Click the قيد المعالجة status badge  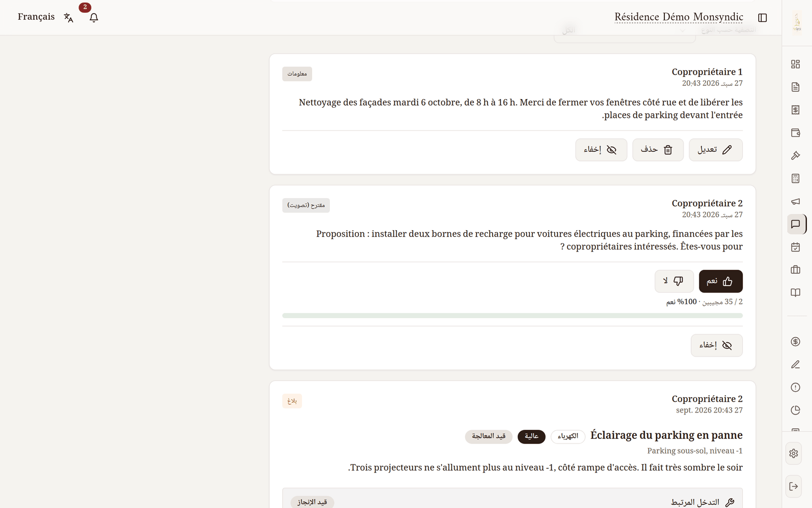click(489, 436)
